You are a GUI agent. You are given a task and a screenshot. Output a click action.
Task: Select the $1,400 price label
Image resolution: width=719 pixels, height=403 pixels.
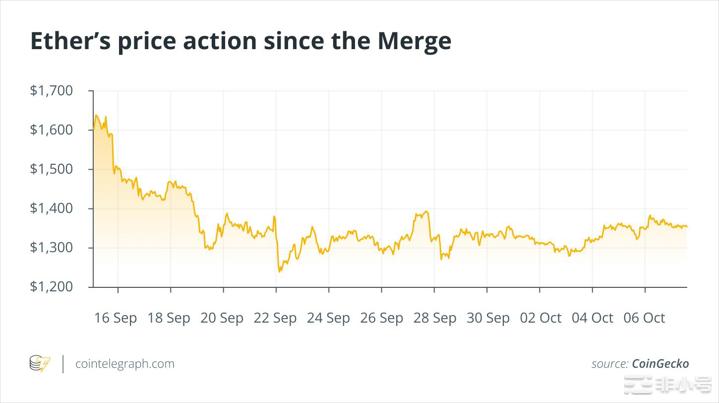(x=53, y=208)
